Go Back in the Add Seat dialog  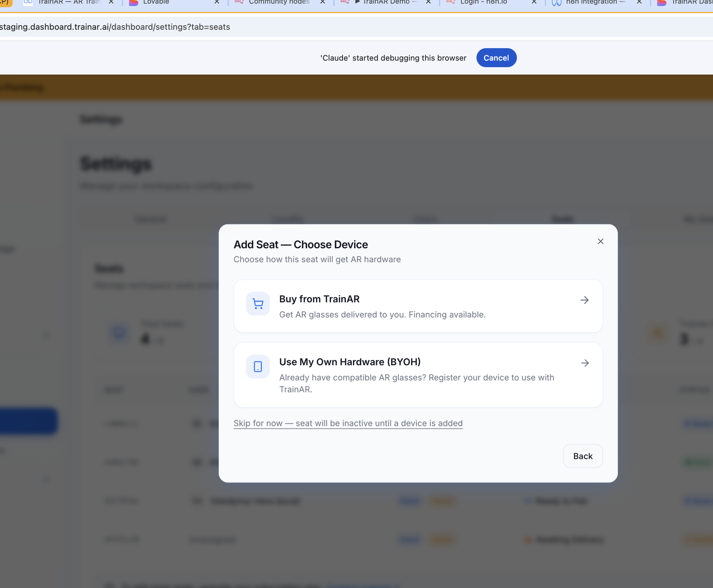coord(583,456)
